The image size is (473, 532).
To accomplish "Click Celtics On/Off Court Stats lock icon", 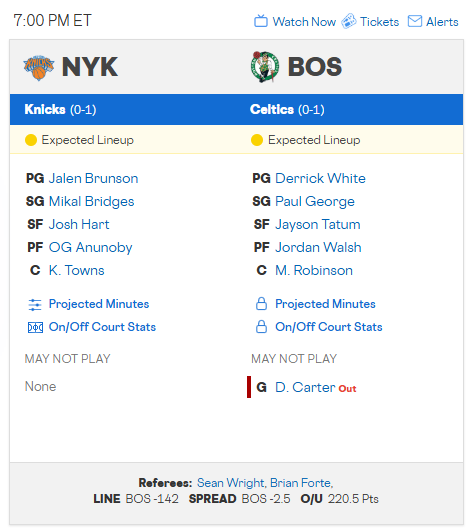I will pos(261,326).
